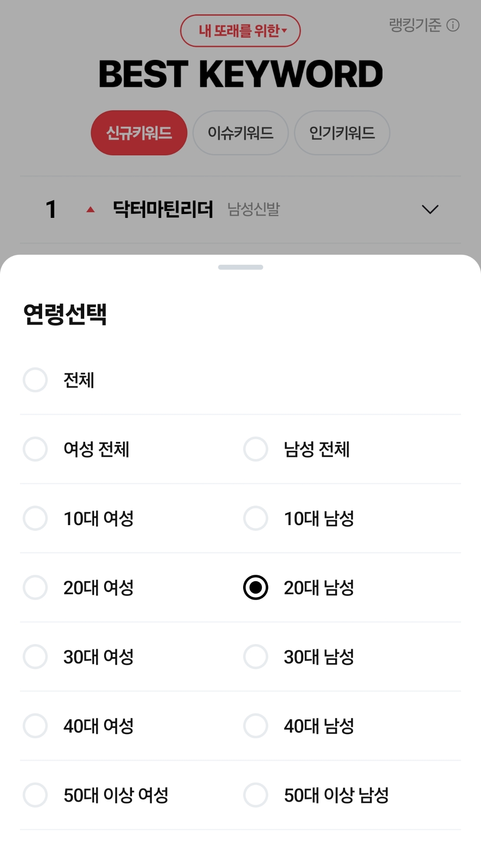The width and height of the screenshot is (481, 868).
Task: Choose the 50대 이상 여성 option
Action: (x=35, y=795)
